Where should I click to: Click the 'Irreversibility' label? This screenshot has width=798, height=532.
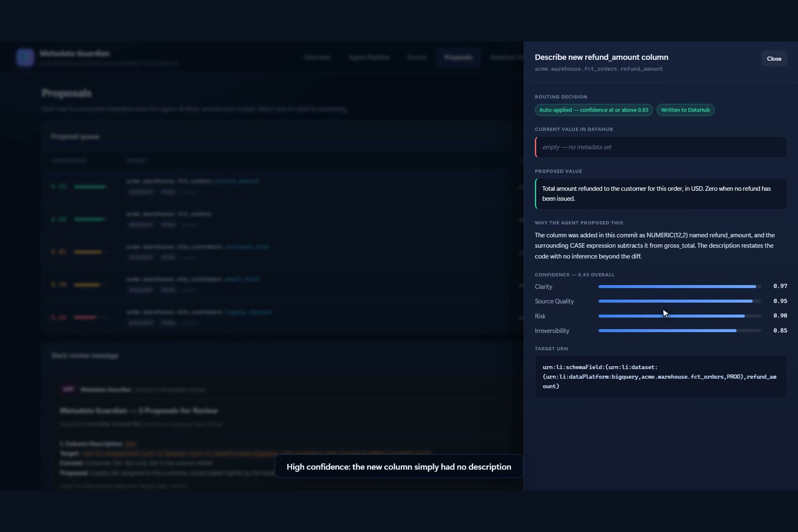552,331
